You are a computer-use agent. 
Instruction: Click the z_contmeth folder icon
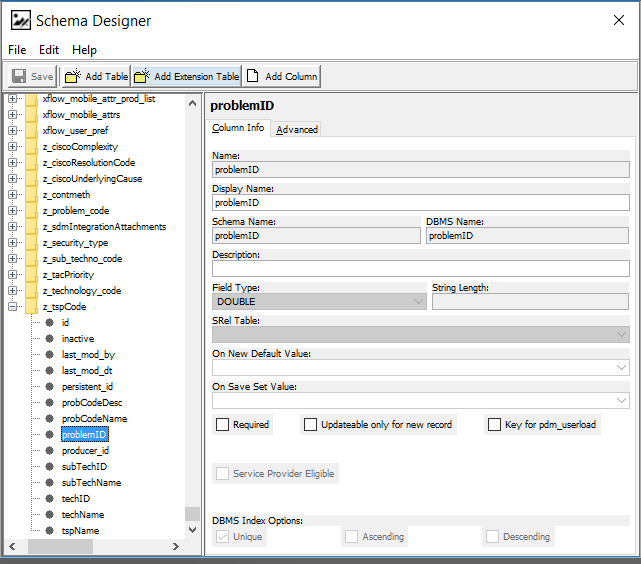point(32,195)
